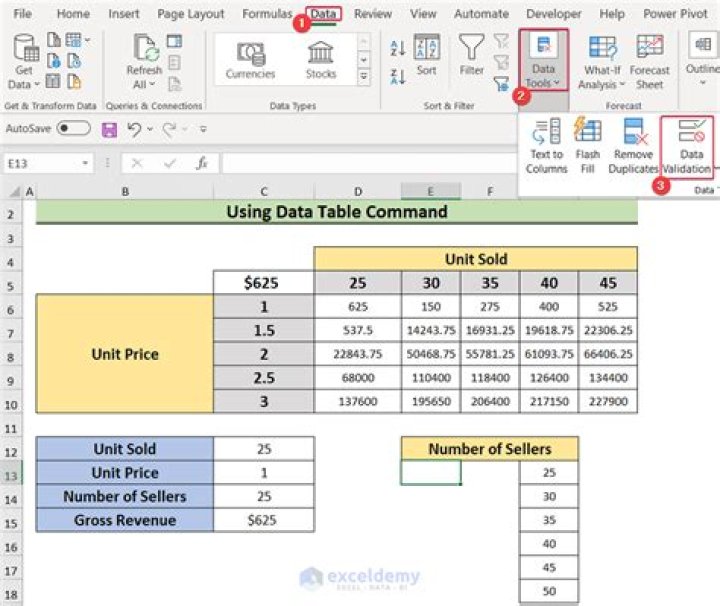This screenshot has width=720, height=606.
Task: Switch to the Review tab
Action: [x=373, y=14]
